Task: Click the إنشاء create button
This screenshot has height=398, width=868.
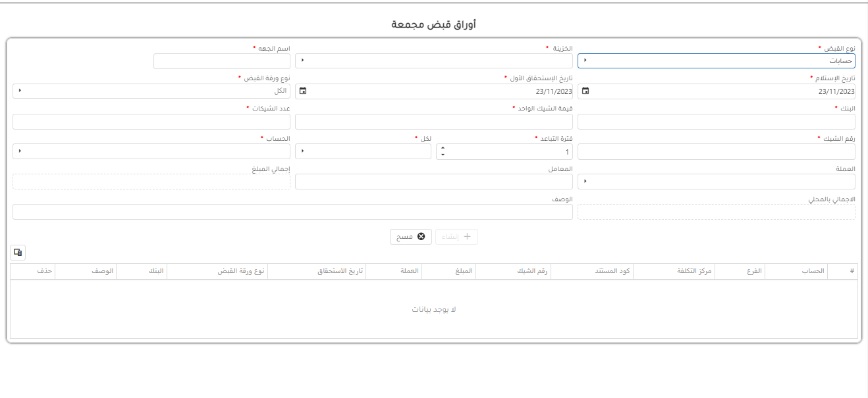Action: [456, 237]
